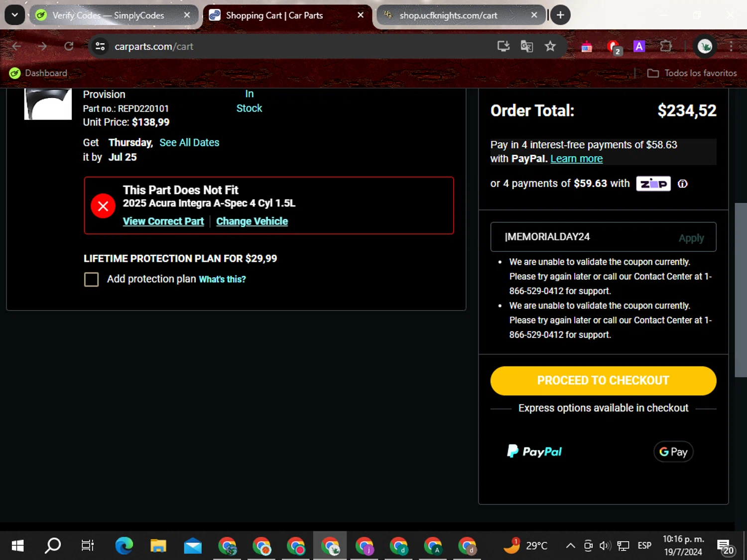This screenshot has width=747, height=560.
Task: Launch Microsoft Edge from taskbar
Action: [124, 546]
